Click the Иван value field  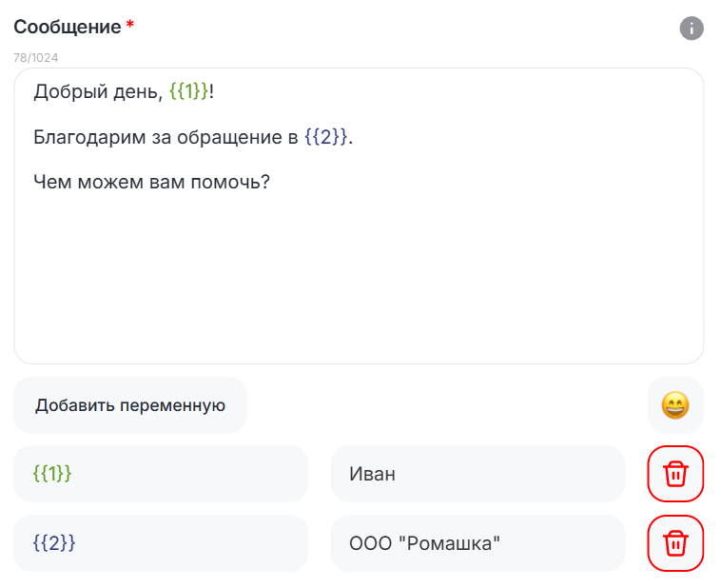(477, 473)
